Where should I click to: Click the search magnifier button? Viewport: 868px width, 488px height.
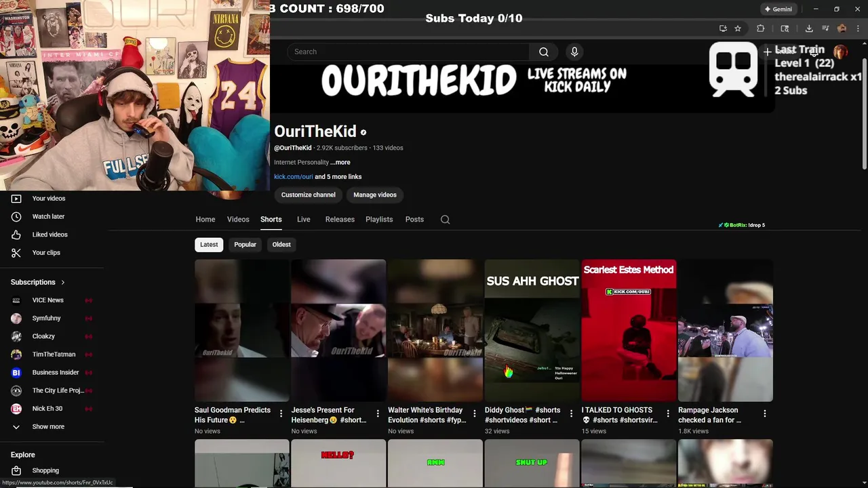543,52
